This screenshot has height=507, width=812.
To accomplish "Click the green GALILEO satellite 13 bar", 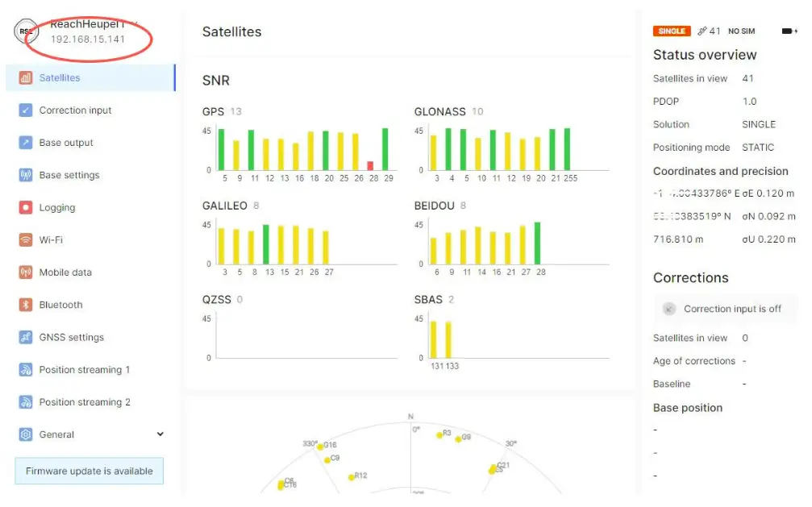I will tap(266, 244).
